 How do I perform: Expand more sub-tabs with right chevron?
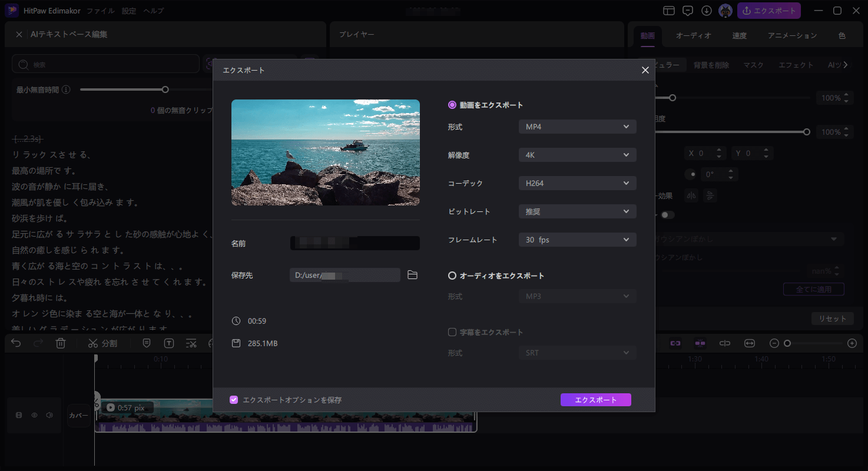point(846,65)
